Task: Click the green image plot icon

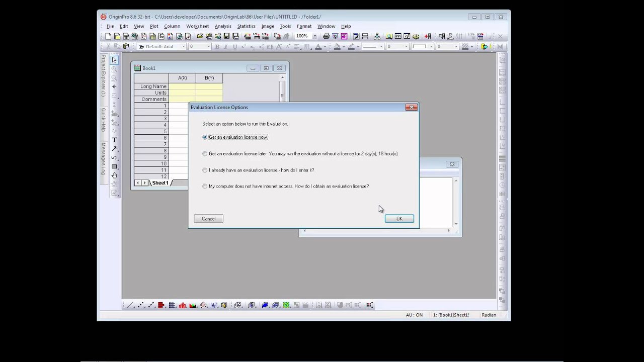Action: coord(285,305)
